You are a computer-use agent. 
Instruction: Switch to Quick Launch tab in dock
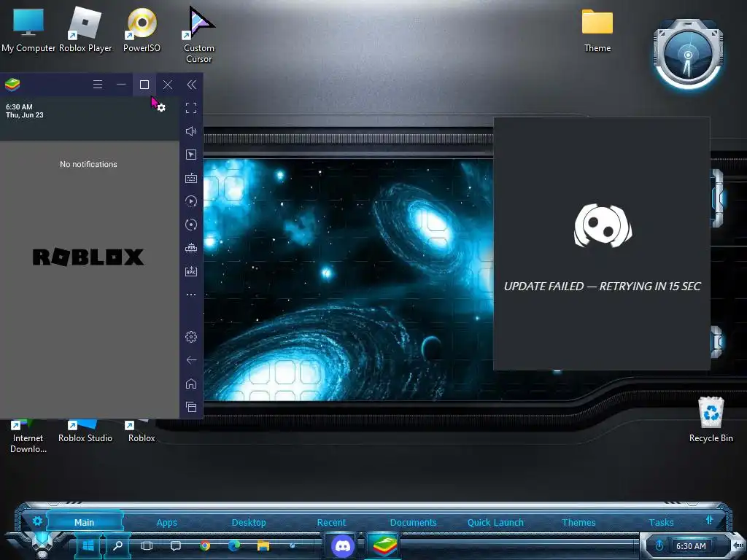(x=495, y=522)
